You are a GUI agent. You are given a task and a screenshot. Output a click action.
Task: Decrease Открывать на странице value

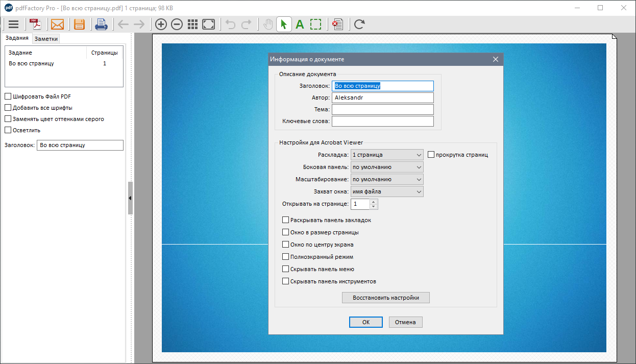[x=373, y=207]
